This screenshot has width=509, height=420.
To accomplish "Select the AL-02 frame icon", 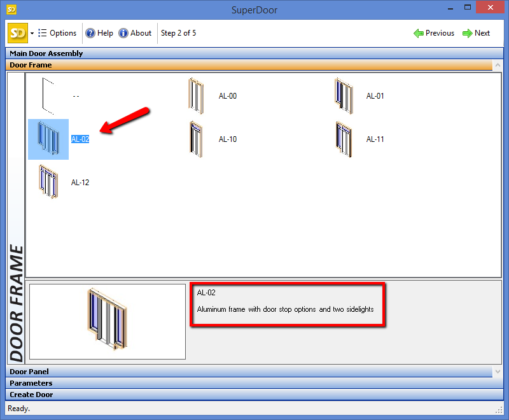I will [48, 139].
